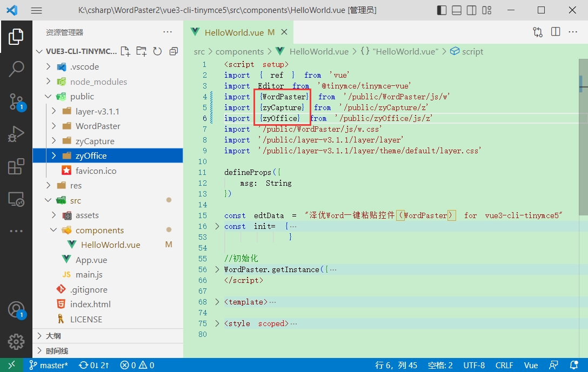Click the UTF-8 encoding indicator
Screen dimensions: 588x372
click(474, 365)
